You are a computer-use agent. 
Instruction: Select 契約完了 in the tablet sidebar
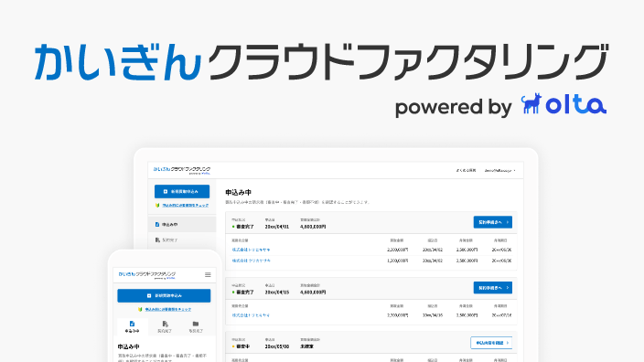[182, 240]
